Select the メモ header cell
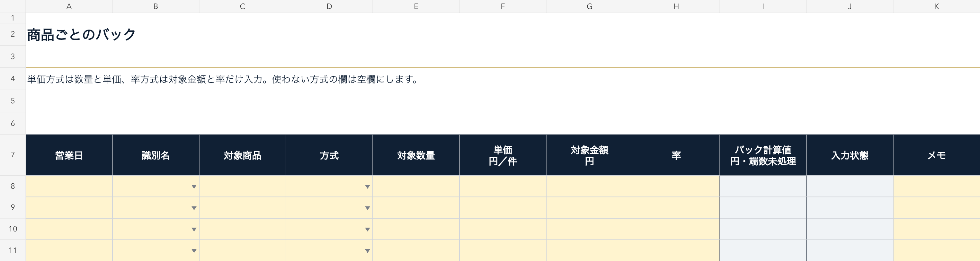Viewport: 980px width, 261px height. click(936, 155)
